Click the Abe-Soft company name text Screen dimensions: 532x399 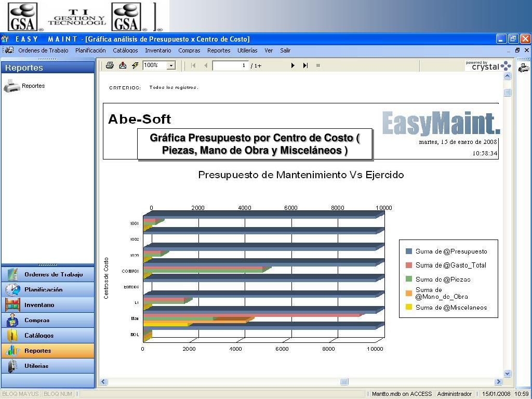(x=139, y=119)
